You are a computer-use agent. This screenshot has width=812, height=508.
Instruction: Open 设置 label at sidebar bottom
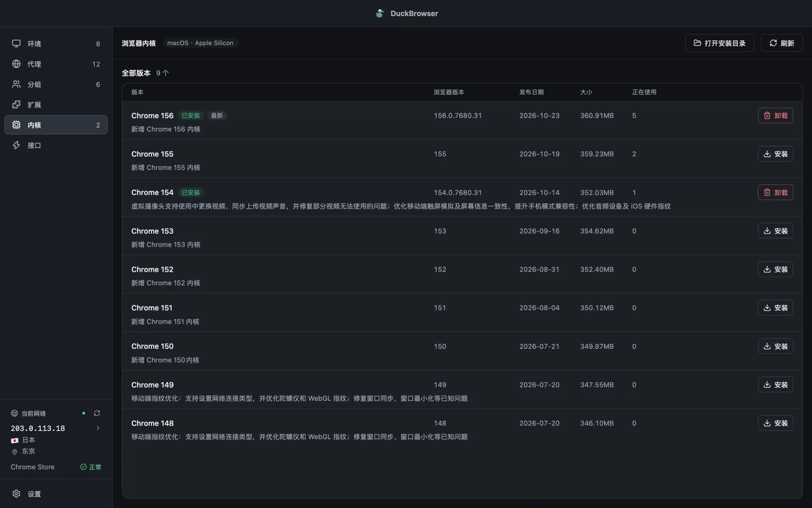pos(34,494)
